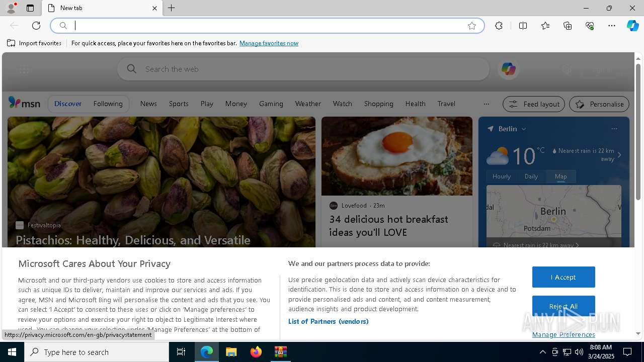Open the Manage favorites now link
This screenshot has height=362, width=644.
[x=269, y=43]
